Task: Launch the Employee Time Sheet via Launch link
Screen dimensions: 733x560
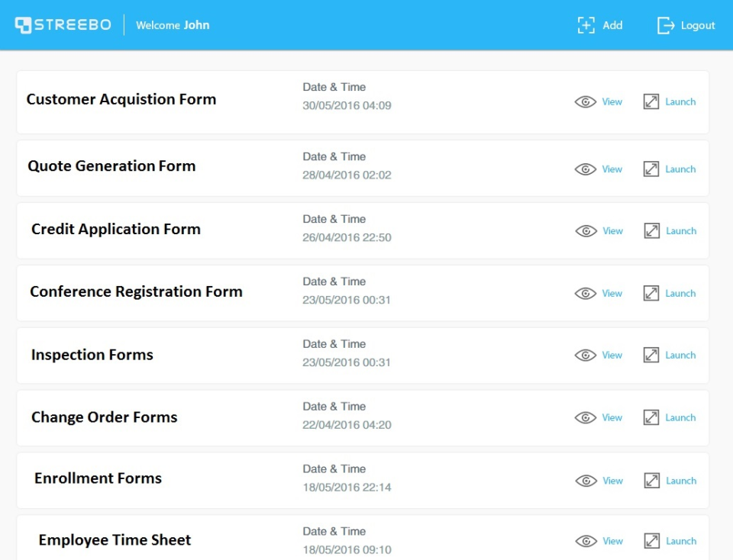Action: [x=682, y=541]
